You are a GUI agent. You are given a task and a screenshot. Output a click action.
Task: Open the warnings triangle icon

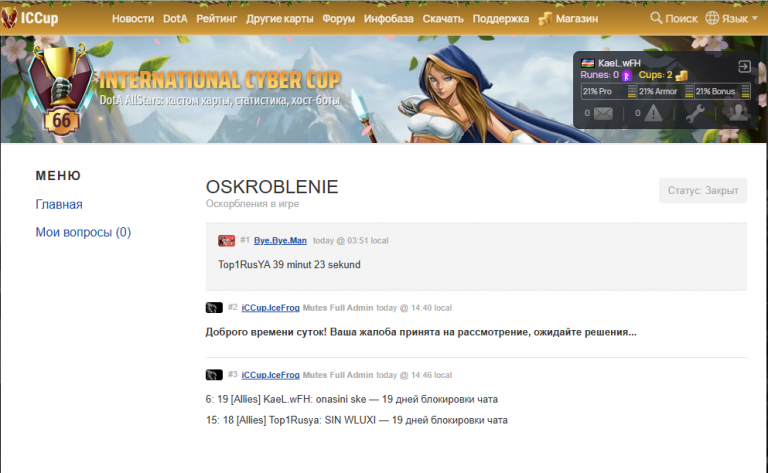pyautogui.click(x=653, y=114)
